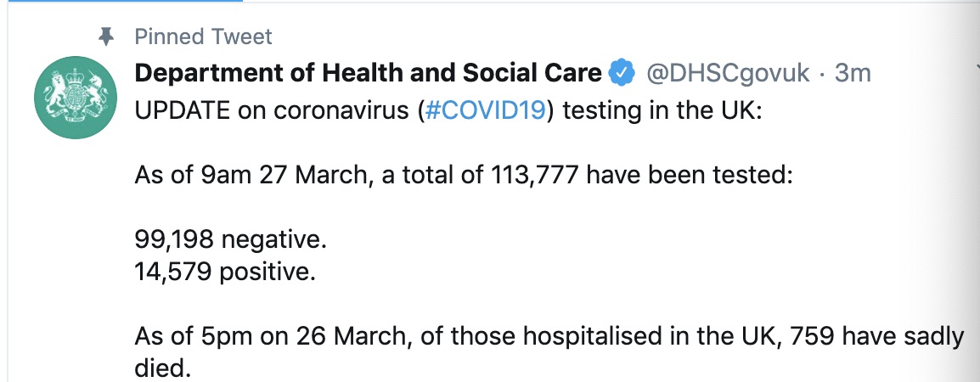Click the Department of Health and Social Care name
This screenshot has width=980, height=382.
click(x=368, y=74)
